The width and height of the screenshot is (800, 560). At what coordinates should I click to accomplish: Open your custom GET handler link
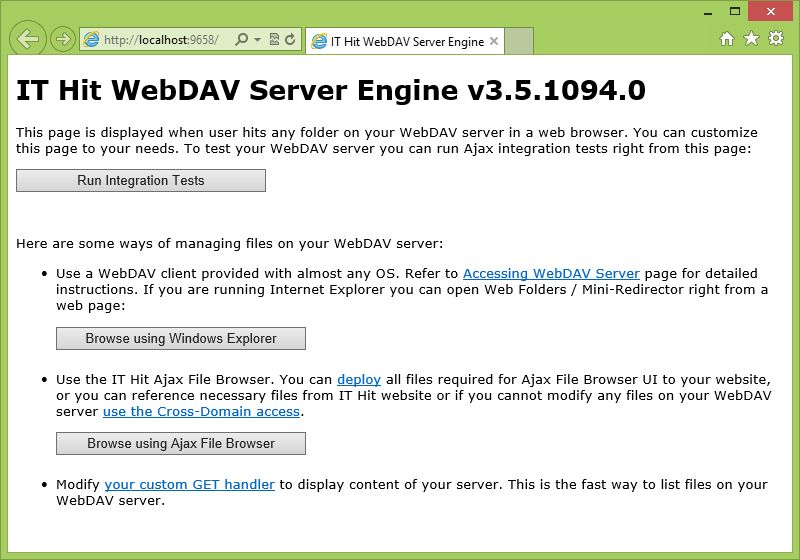tap(190, 485)
